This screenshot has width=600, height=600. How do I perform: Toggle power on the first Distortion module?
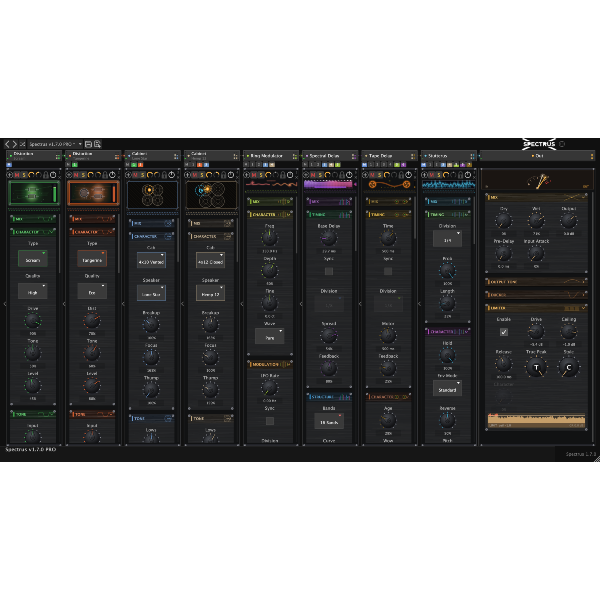[53, 175]
